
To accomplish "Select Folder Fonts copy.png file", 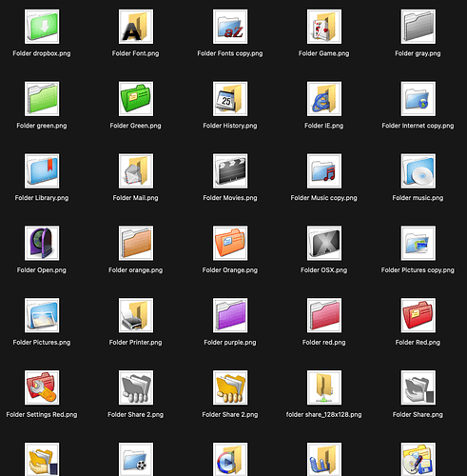I will (230, 27).
